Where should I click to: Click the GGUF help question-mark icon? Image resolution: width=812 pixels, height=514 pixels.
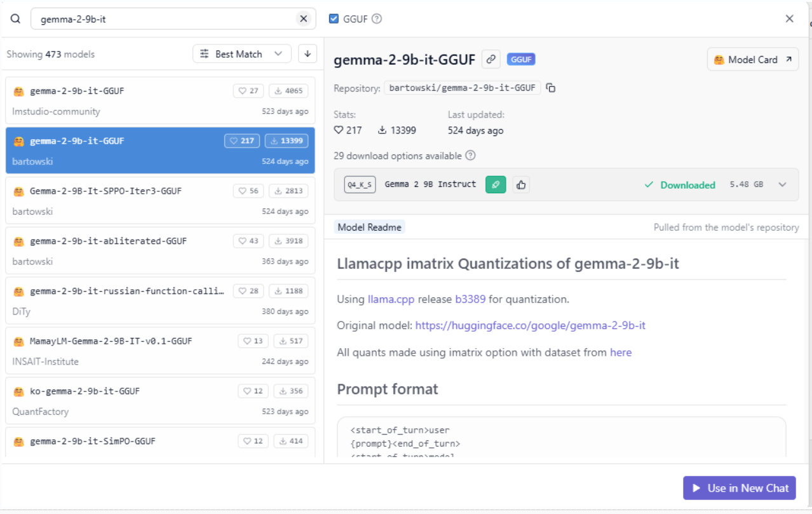click(x=377, y=18)
